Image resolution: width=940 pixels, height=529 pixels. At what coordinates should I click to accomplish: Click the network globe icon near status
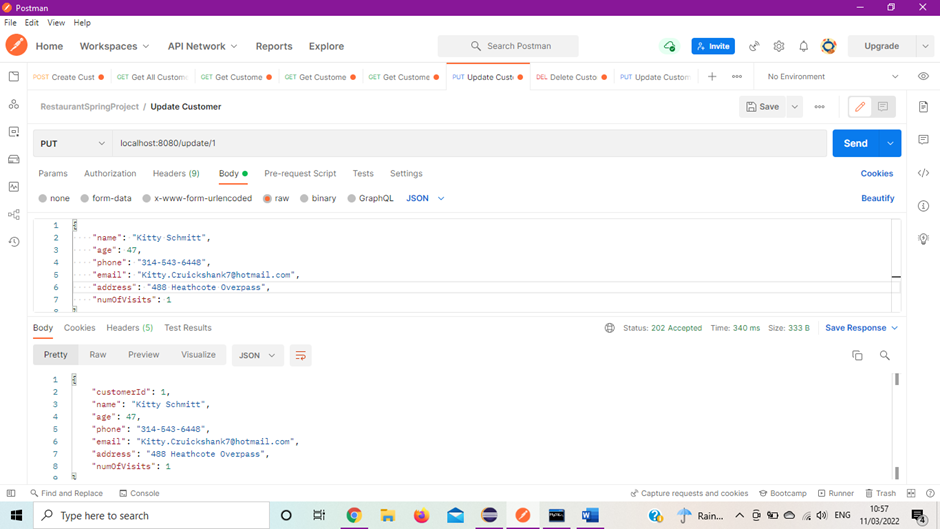point(610,328)
